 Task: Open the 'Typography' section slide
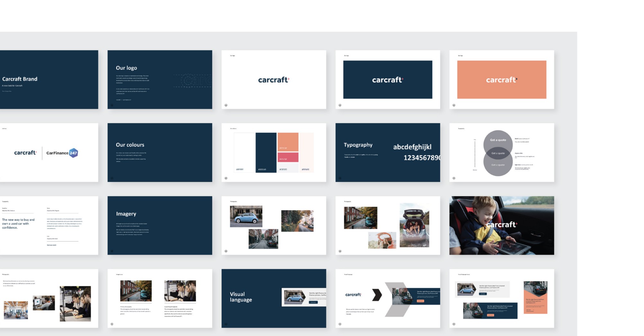tap(388, 152)
